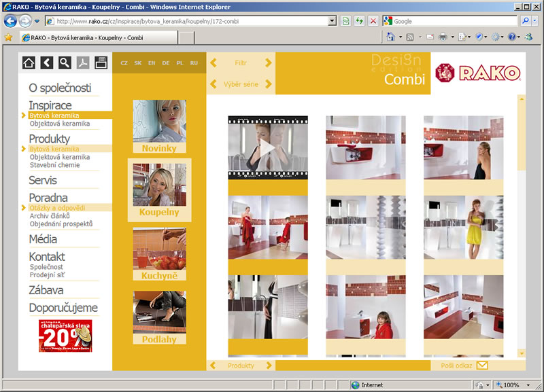Viewport: 544px width, 392px height.
Task: Click left arrow next to Filtr
Action: (214, 63)
